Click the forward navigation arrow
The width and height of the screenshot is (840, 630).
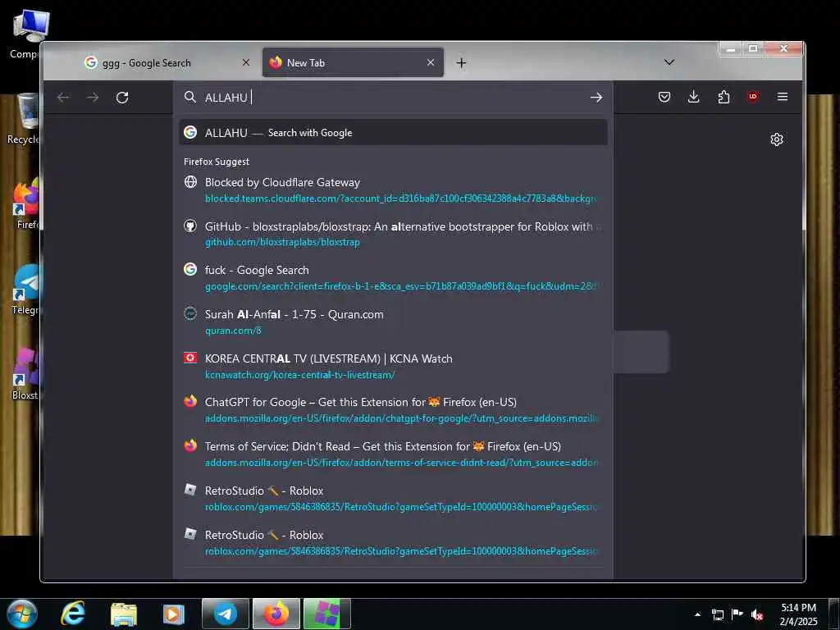click(x=93, y=98)
